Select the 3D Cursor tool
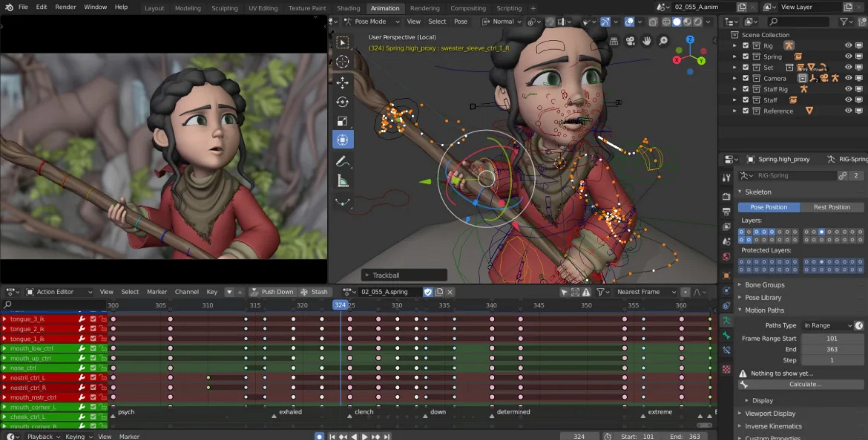The height and width of the screenshot is (440, 868). [x=342, y=62]
